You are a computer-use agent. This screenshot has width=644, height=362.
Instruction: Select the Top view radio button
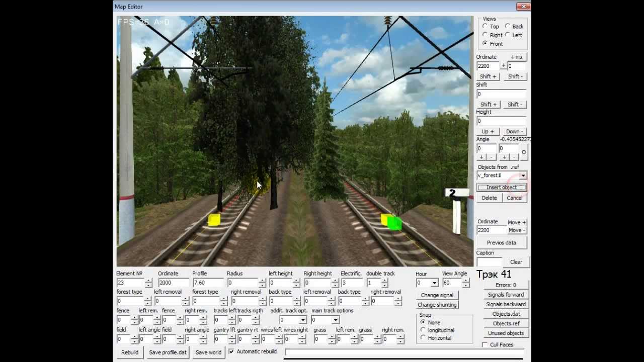[485, 26]
